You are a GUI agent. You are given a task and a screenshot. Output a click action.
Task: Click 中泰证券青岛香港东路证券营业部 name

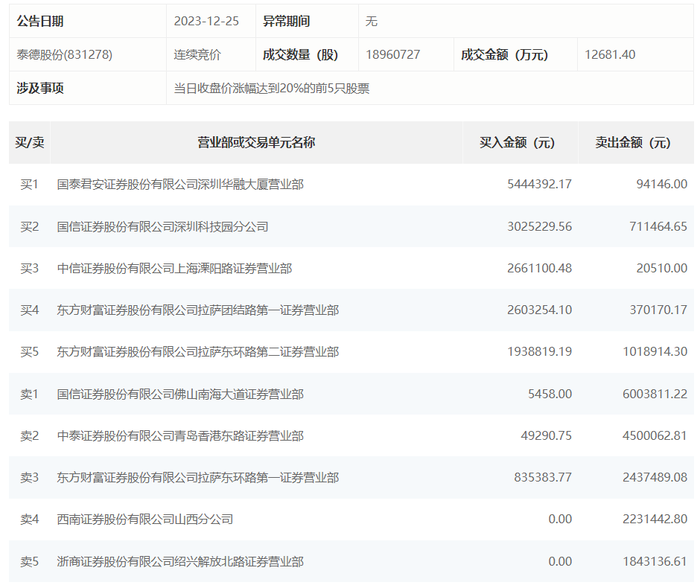(180, 436)
